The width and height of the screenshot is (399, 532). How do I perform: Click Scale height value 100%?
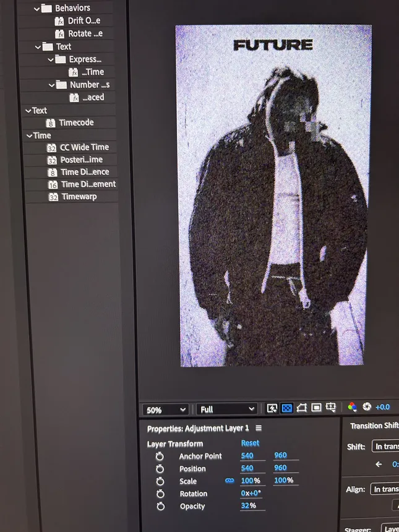[x=284, y=480]
